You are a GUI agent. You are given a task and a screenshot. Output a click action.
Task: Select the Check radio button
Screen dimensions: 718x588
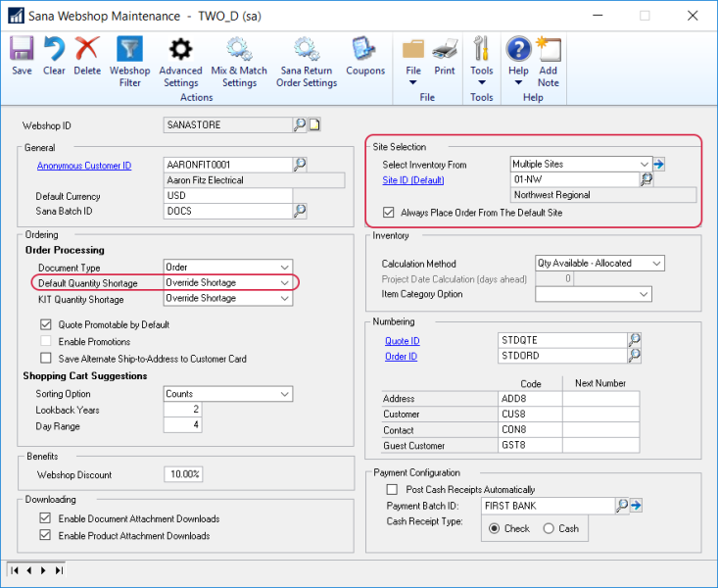(x=494, y=528)
